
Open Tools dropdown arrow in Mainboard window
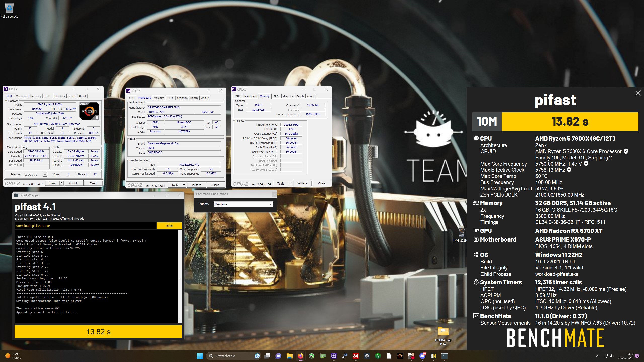(x=184, y=185)
